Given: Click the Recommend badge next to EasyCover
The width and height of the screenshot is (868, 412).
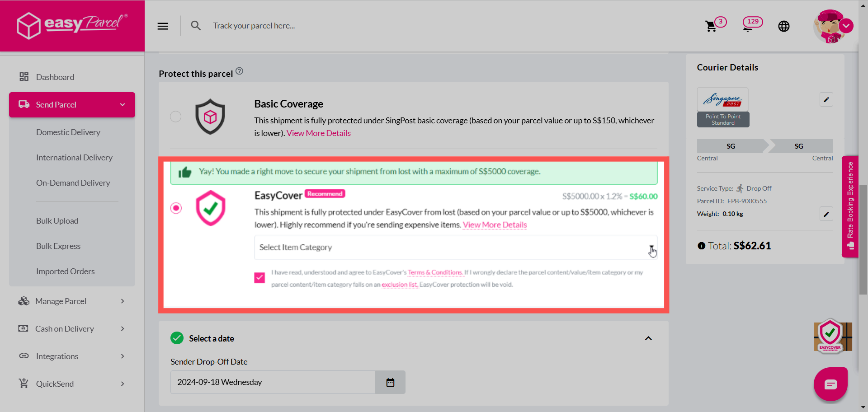Looking at the screenshot, I should click(325, 194).
